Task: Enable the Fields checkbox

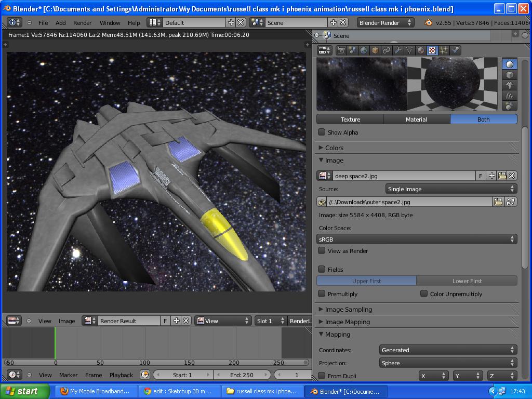Action: click(x=321, y=269)
